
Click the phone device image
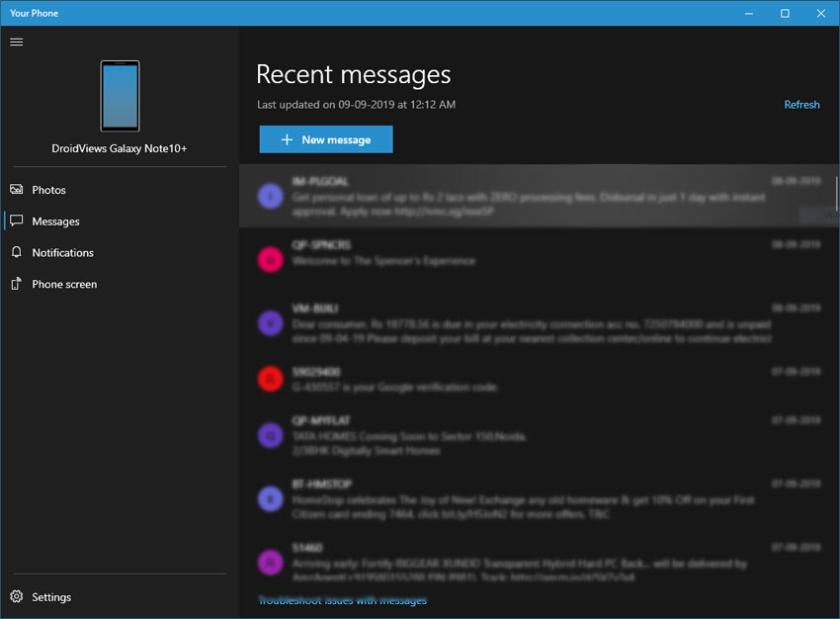pos(120,96)
